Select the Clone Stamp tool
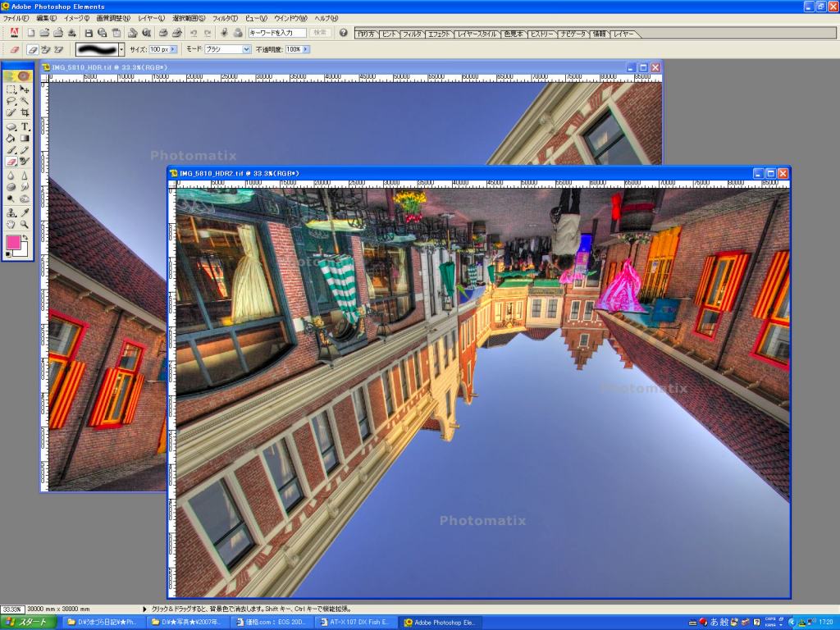The image size is (840, 630). [x=11, y=213]
